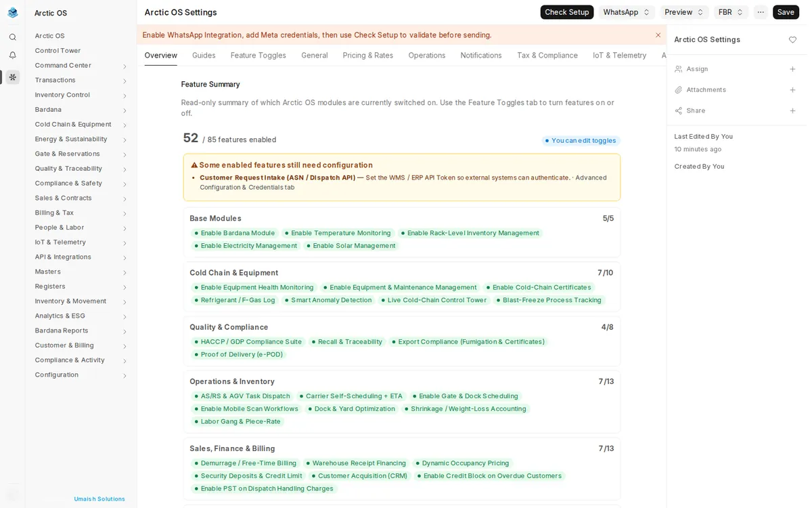Open the FBR dropdown

point(731,12)
